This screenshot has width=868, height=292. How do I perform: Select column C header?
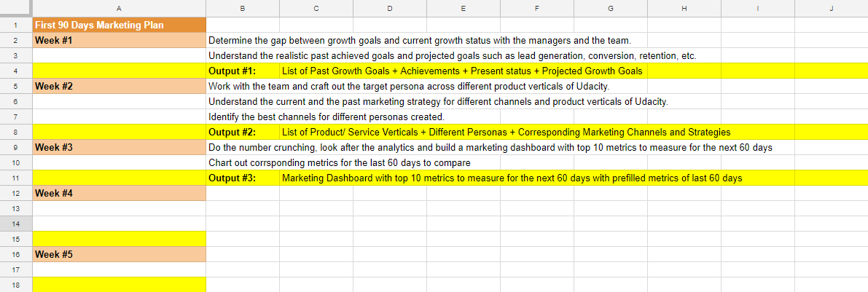[316, 8]
